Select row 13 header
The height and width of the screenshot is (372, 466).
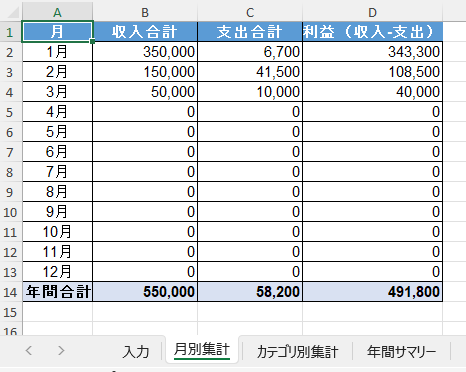(11, 272)
